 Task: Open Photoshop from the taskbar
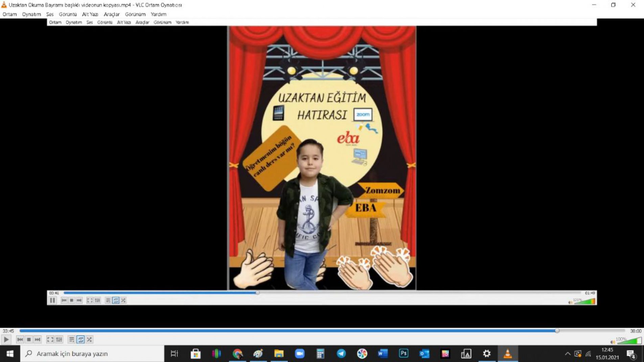point(404,354)
